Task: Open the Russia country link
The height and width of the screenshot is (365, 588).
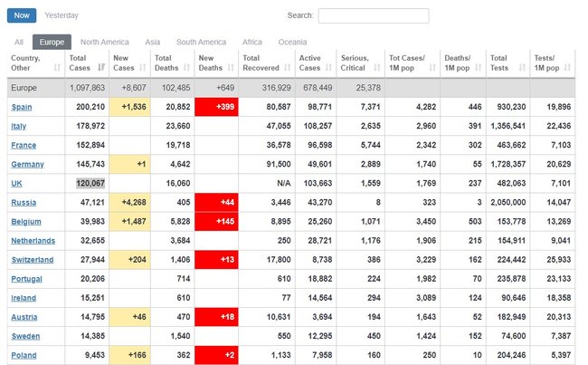Action: tap(24, 203)
